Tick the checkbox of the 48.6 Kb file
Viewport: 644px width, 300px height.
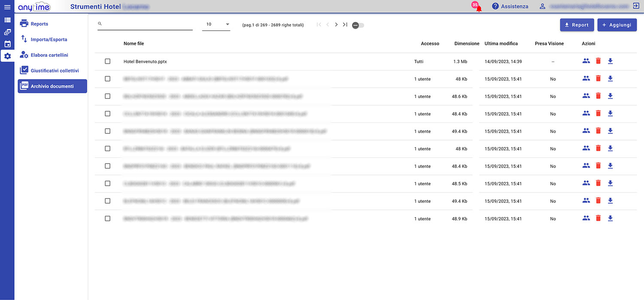[107, 96]
